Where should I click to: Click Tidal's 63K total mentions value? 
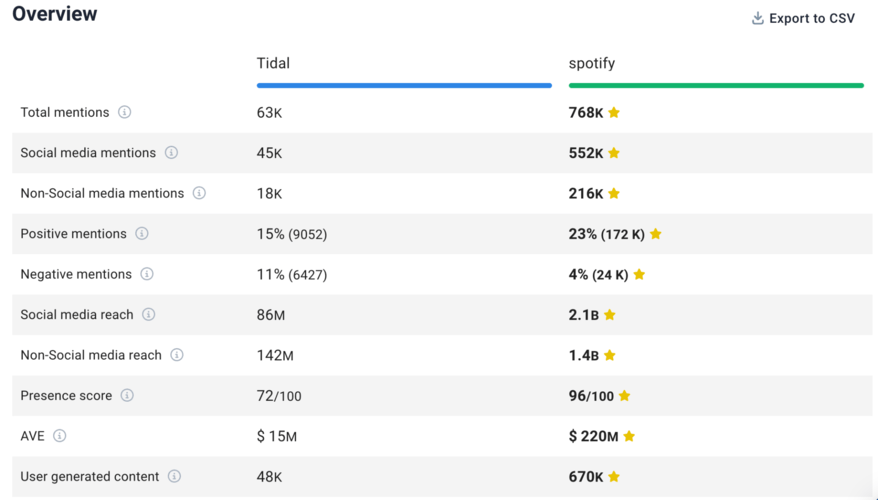(x=269, y=113)
